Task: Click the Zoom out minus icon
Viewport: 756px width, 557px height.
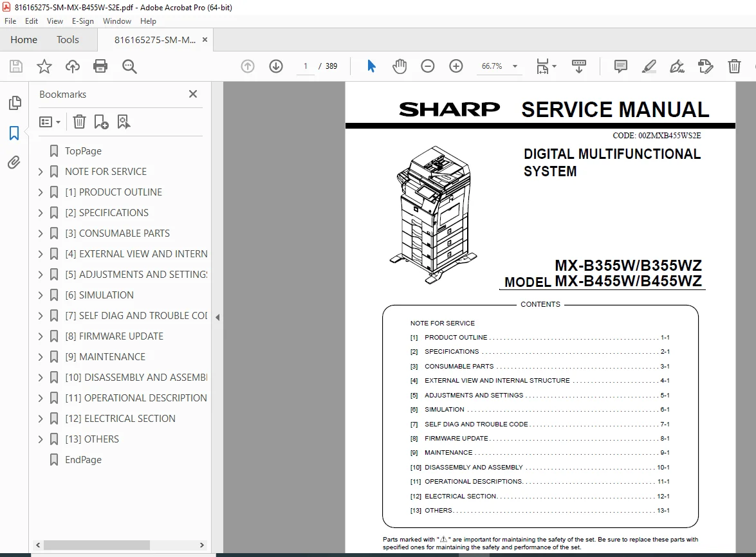Action: pos(428,66)
